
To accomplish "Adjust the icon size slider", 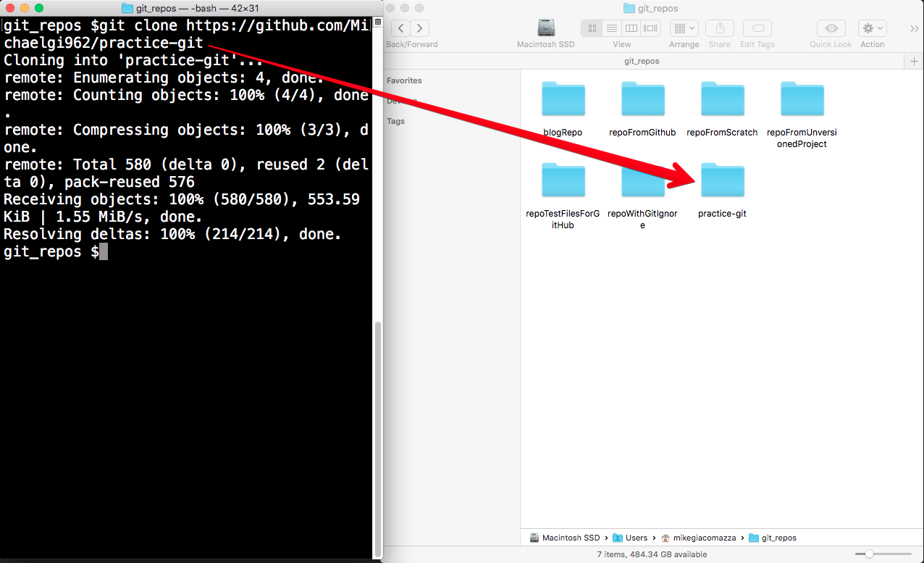I will (x=869, y=554).
